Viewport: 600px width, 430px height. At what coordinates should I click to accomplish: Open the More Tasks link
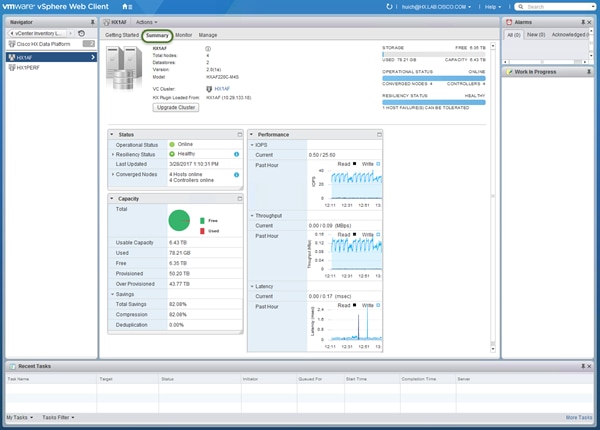pos(579,417)
